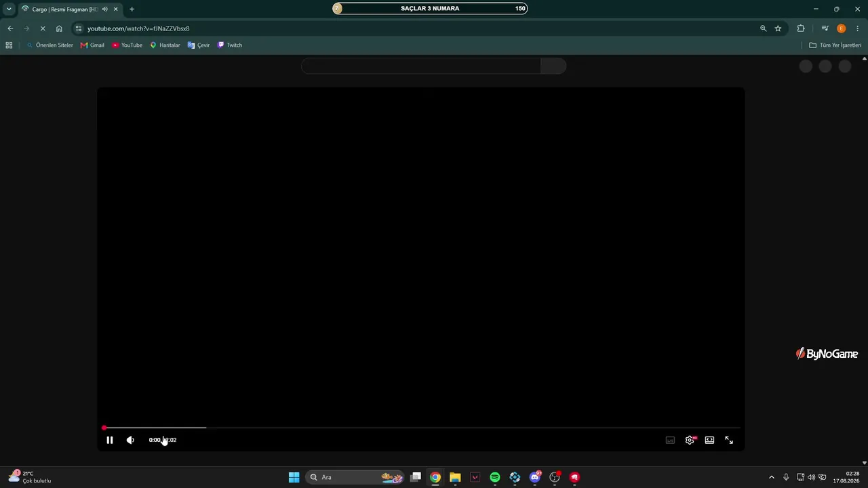Mute the tab via its speaker icon

point(104,9)
